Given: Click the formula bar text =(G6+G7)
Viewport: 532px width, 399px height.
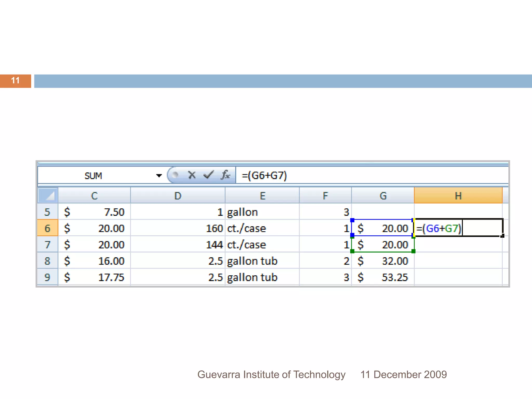Looking at the screenshot, I should (x=264, y=176).
